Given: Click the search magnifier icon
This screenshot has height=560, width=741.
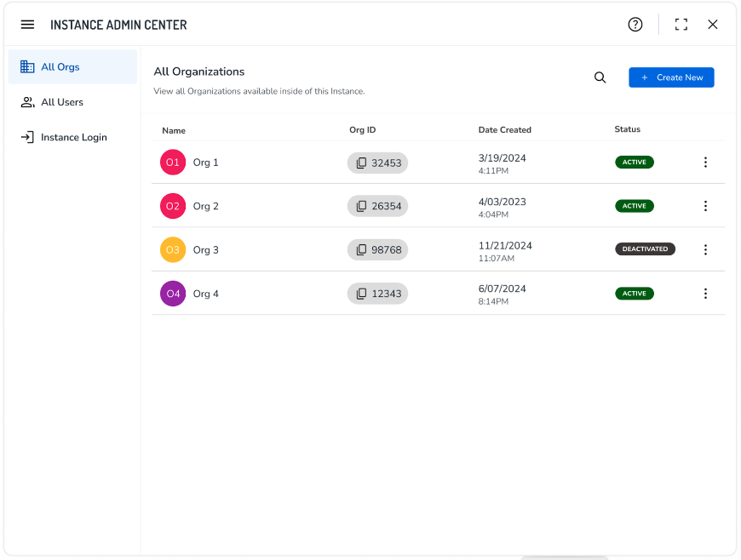Looking at the screenshot, I should (600, 77).
